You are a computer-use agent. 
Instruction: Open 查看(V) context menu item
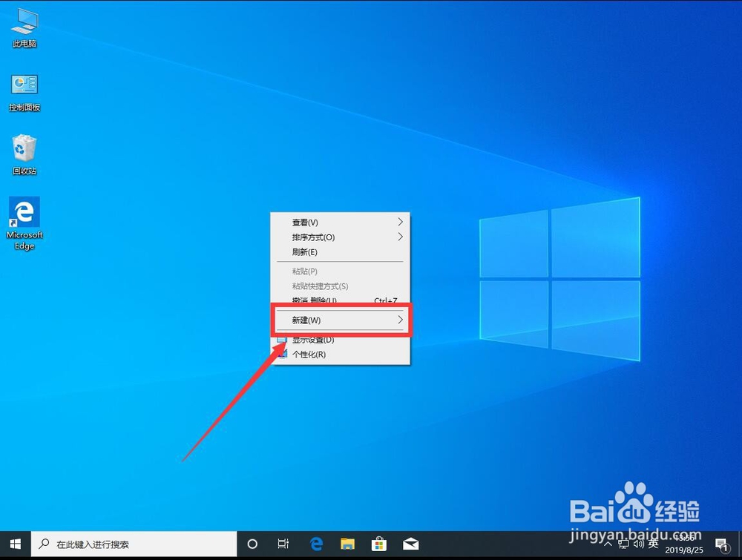pos(341,223)
